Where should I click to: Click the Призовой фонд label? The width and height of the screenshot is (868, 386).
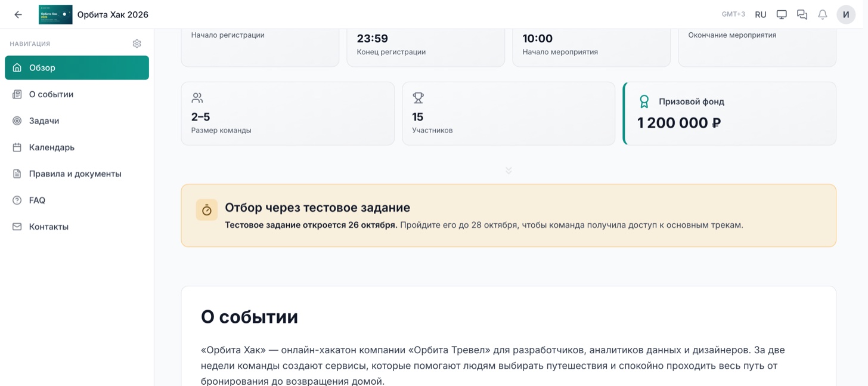[692, 101]
